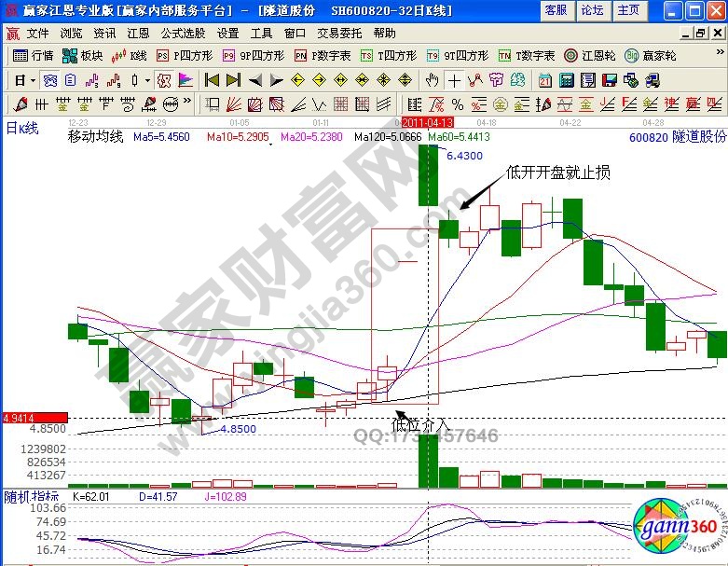Jump to first bar with skip-back arrow
The height and width of the screenshot is (566, 728).
click(212, 79)
